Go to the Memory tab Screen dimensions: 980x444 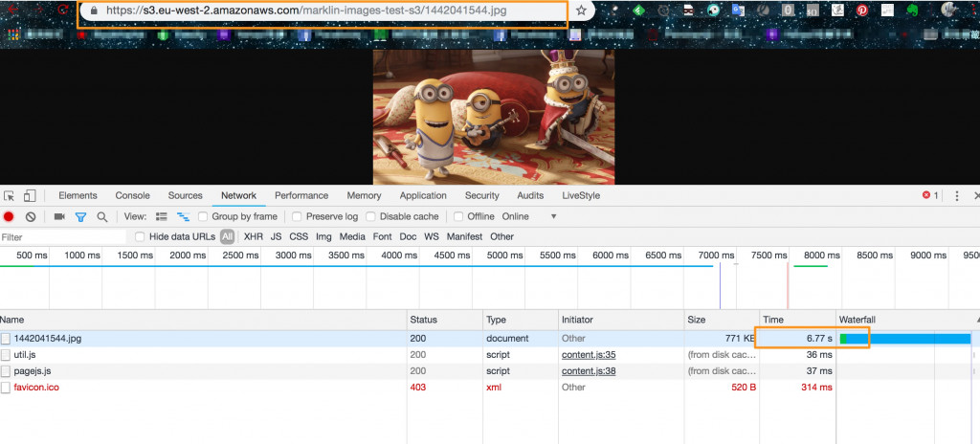[x=364, y=195]
